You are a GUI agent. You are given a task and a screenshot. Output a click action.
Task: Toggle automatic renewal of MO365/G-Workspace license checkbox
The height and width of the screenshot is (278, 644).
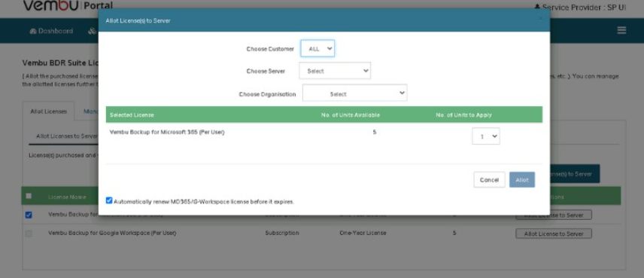click(x=109, y=200)
